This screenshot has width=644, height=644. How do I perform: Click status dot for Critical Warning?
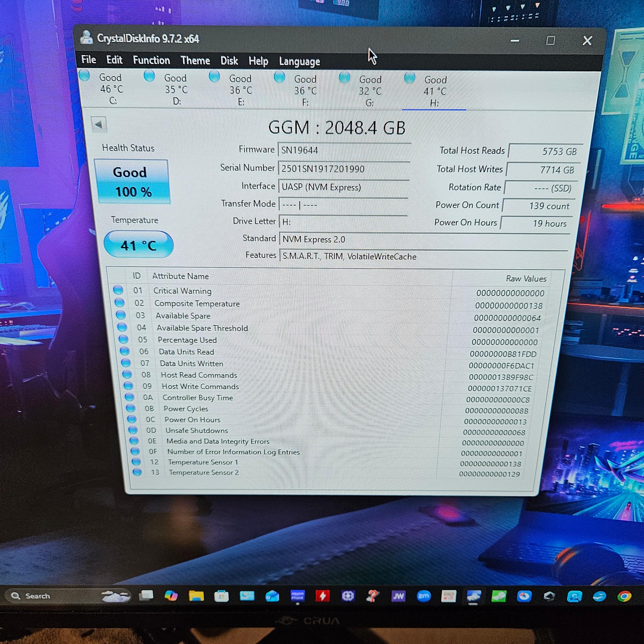[118, 290]
